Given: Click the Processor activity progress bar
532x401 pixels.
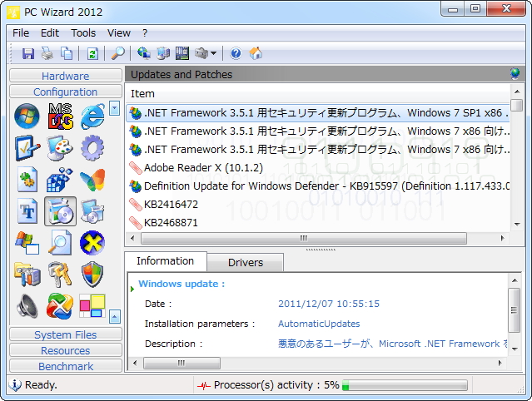Looking at the screenshot, I should [x=405, y=385].
